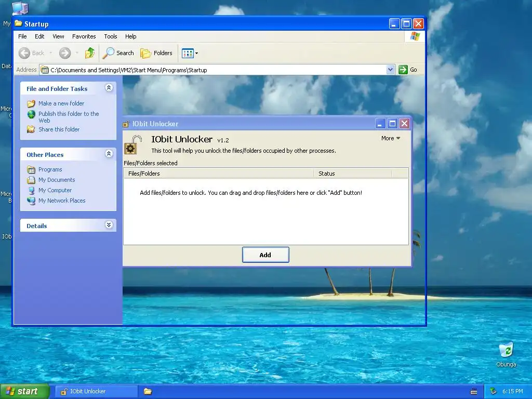Click the My Network Places icon
The image size is (532, 399).
[31, 201]
